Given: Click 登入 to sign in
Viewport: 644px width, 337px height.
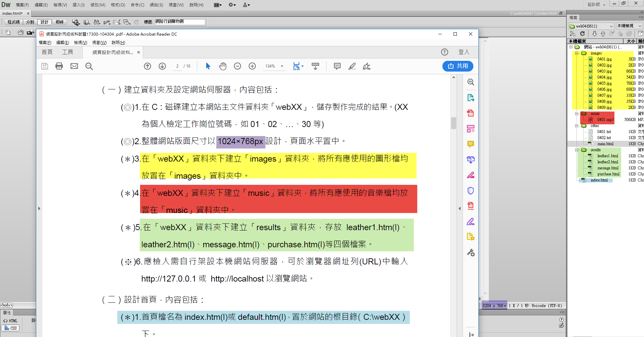Looking at the screenshot, I should click(x=464, y=52).
